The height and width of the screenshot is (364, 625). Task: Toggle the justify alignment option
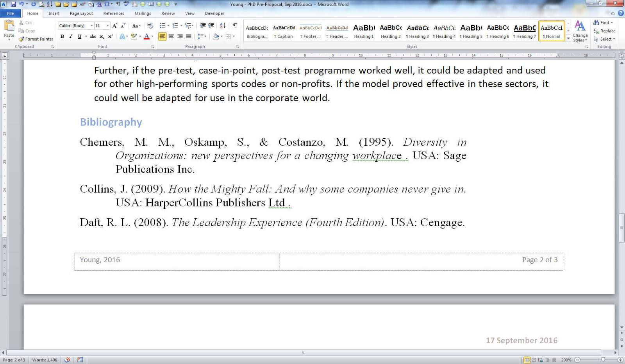(x=189, y=36)
